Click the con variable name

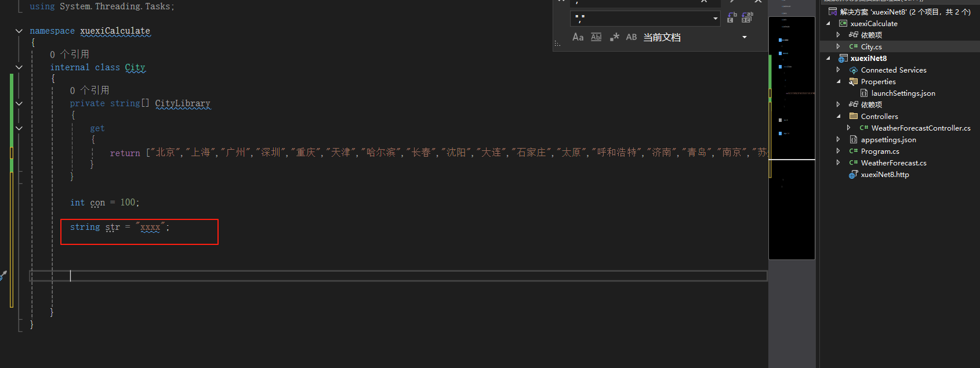tap(97, 203)
